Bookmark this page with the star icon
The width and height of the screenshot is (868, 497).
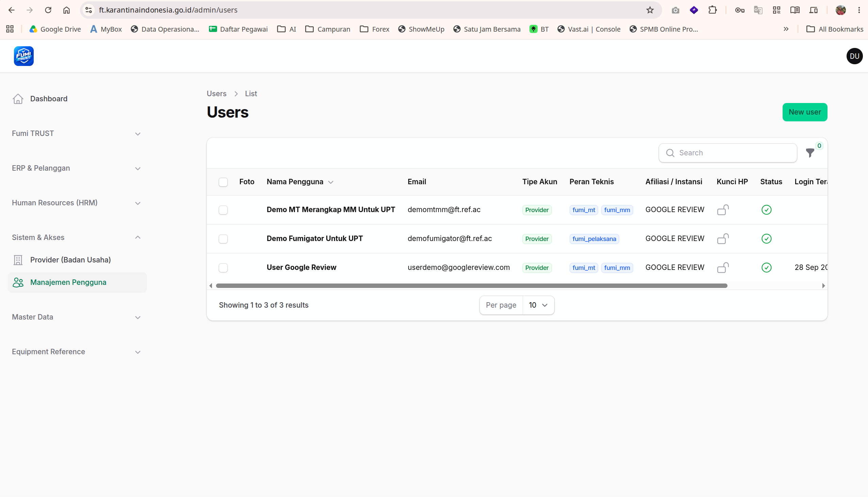click(x=650, y=10)
